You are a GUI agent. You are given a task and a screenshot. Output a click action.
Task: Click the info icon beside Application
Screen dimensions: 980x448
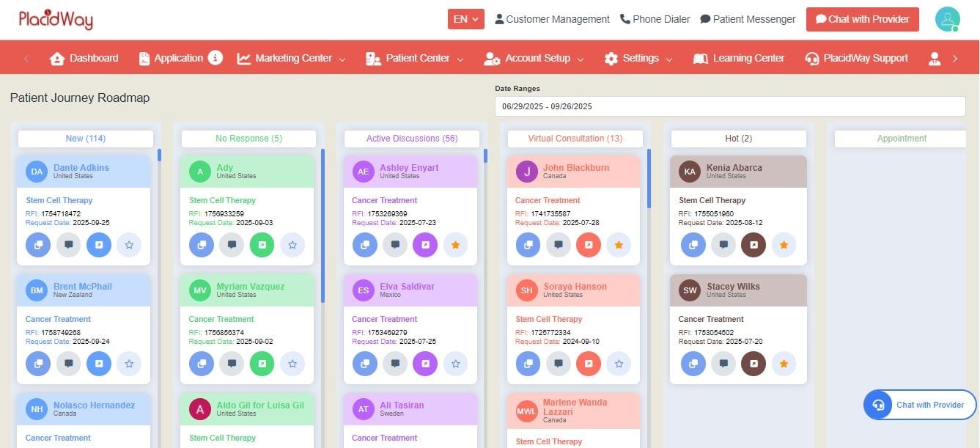pyautogui.click(x=215, y=58)
